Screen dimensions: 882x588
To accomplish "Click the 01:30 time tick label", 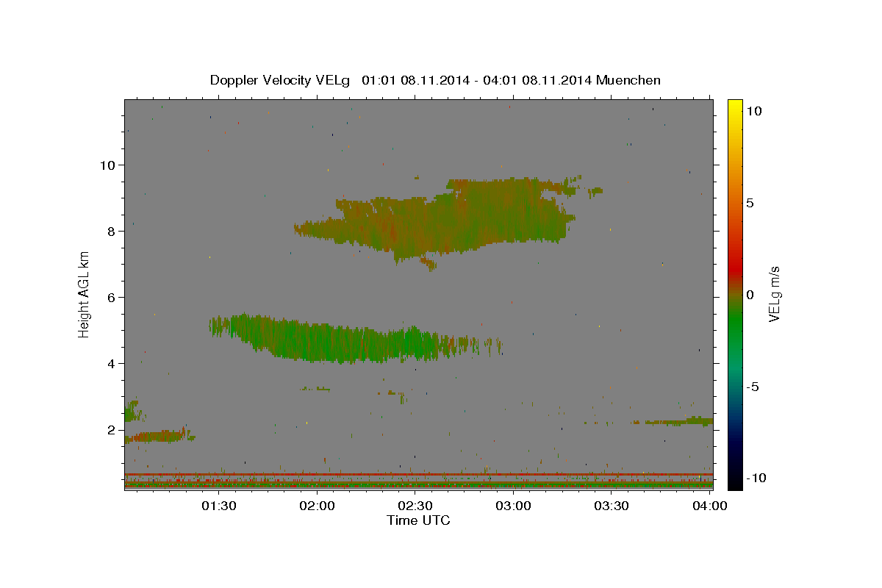I will pyautogui.click(x=219, y=506).
